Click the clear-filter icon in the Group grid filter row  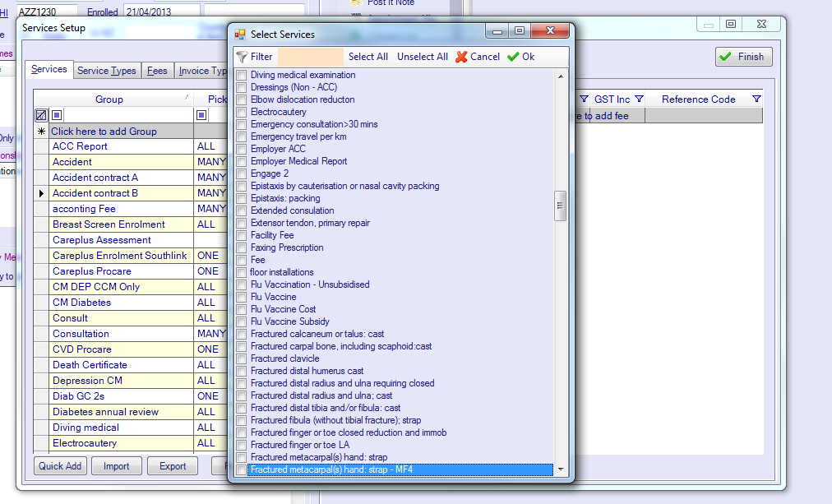click(x=41, y=115)
